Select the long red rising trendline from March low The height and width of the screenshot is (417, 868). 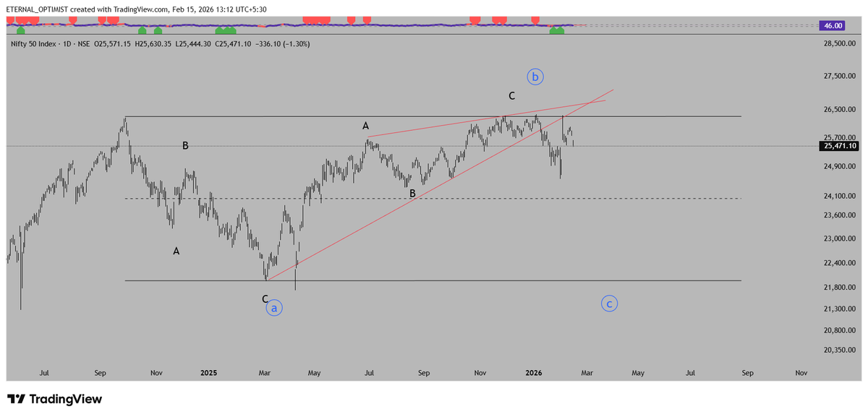[x=440, y=185]
